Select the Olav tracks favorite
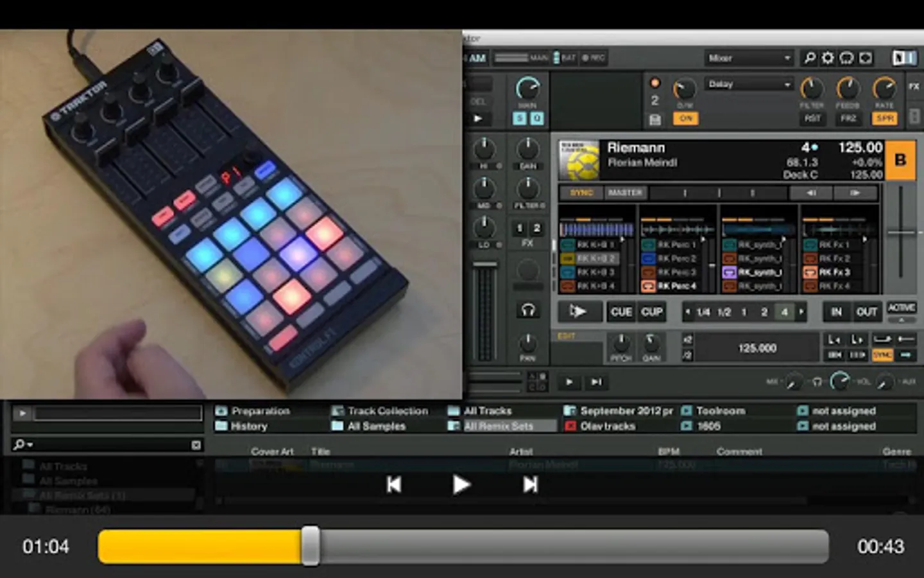Screen dimensions: 924x578 point(608,426)
